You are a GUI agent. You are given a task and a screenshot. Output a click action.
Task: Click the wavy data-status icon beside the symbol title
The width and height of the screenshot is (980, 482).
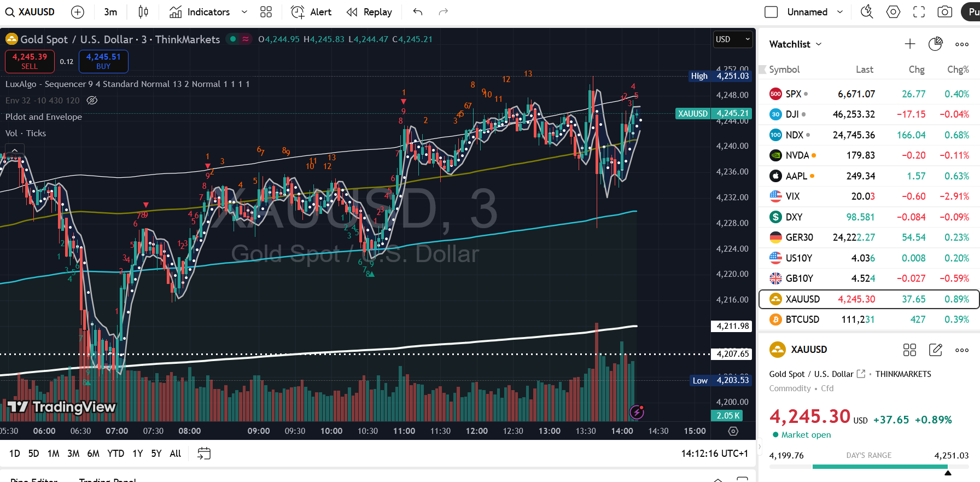[246, 39]
